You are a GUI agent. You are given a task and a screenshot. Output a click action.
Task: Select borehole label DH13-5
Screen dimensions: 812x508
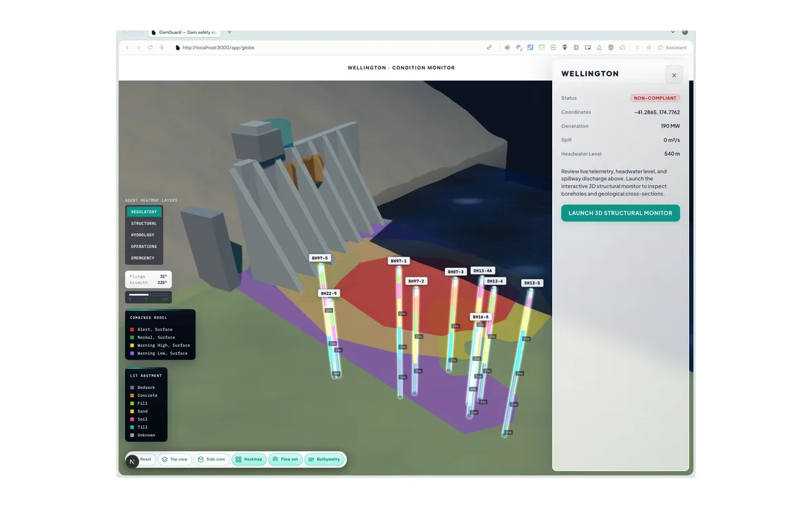point(533,283)
